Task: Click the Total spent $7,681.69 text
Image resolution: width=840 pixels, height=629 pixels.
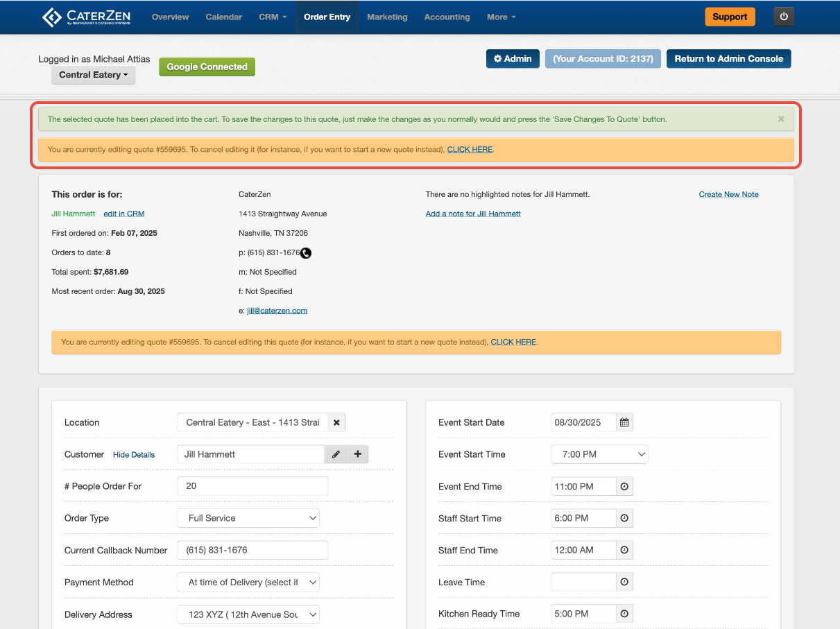Action: point(90,272)
